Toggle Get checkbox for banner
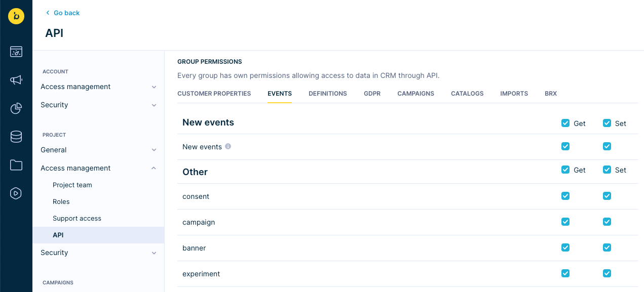This screenshot has height=292, width=644. (565, 247)
